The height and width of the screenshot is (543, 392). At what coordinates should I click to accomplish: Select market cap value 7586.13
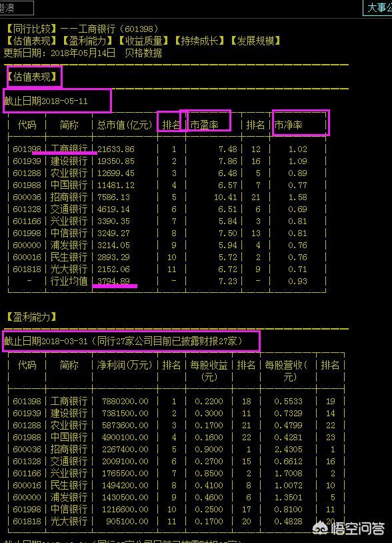113,197
